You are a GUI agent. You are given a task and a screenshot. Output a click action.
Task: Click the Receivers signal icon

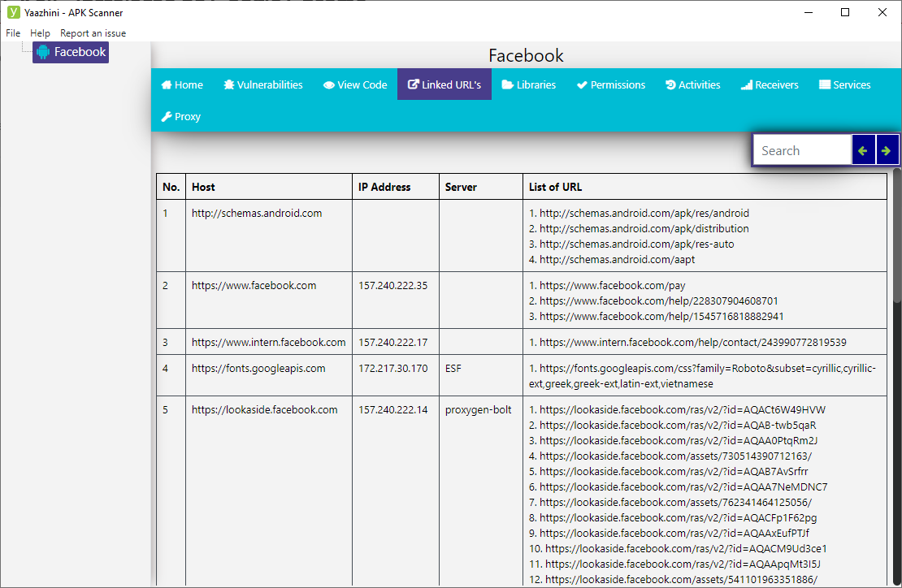pyautogui.click(x=747, y=85)
